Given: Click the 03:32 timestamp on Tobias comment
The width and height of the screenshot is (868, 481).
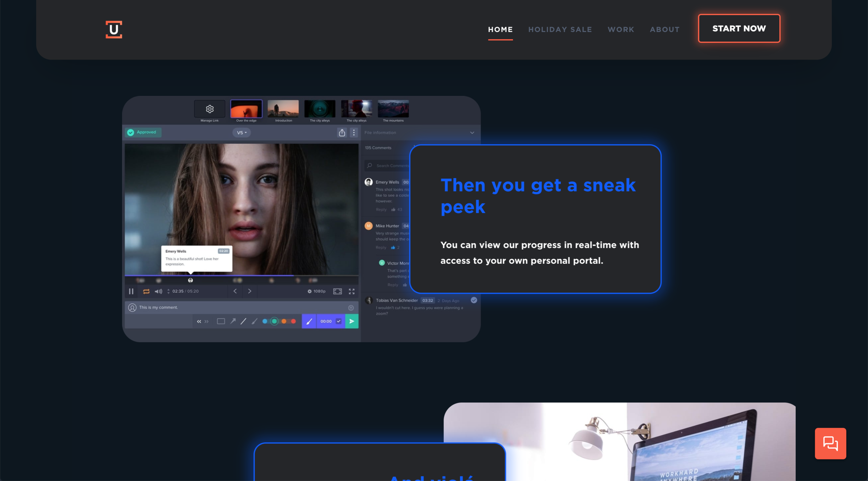Looking at the screenshot, I should click(x=428, y=301).
